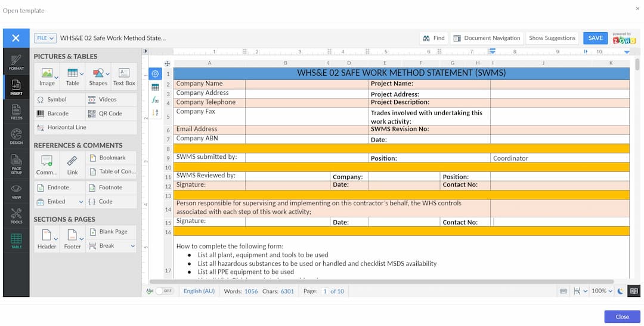Insert a Blank Page
644x326 pixels.
[112, 232]
